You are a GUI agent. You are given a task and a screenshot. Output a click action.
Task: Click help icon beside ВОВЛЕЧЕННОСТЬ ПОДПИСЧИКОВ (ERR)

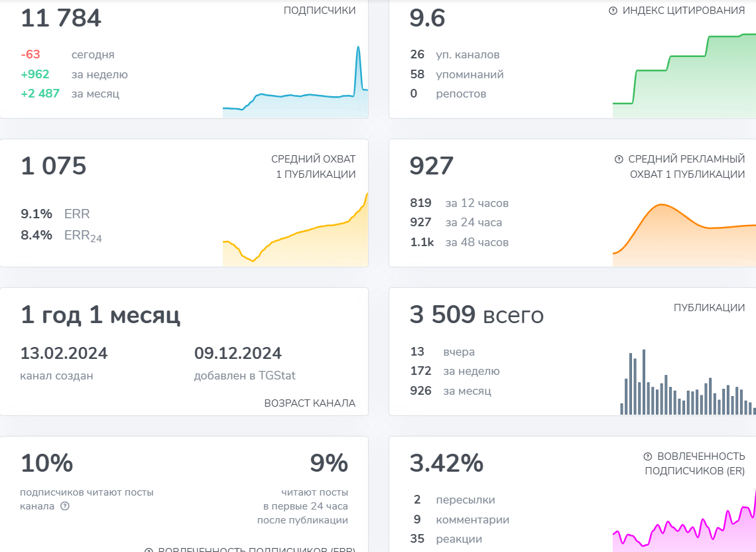click(149, 550)
